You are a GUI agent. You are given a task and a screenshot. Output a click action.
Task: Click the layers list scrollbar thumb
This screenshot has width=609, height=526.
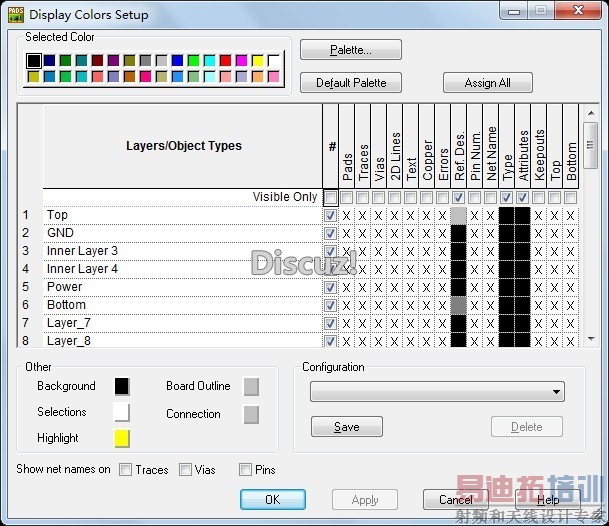(590, 145)
